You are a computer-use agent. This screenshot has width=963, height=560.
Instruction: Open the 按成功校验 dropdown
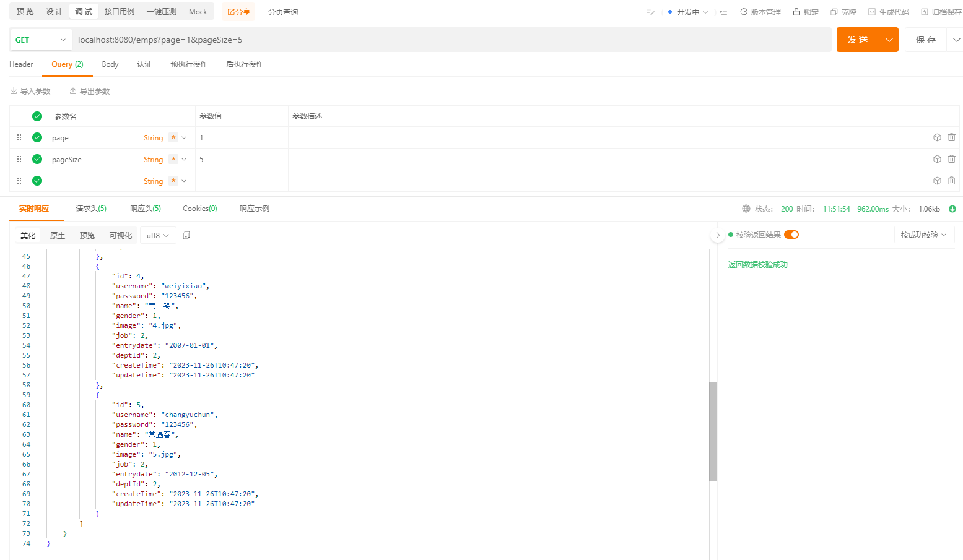click(924, 235)
